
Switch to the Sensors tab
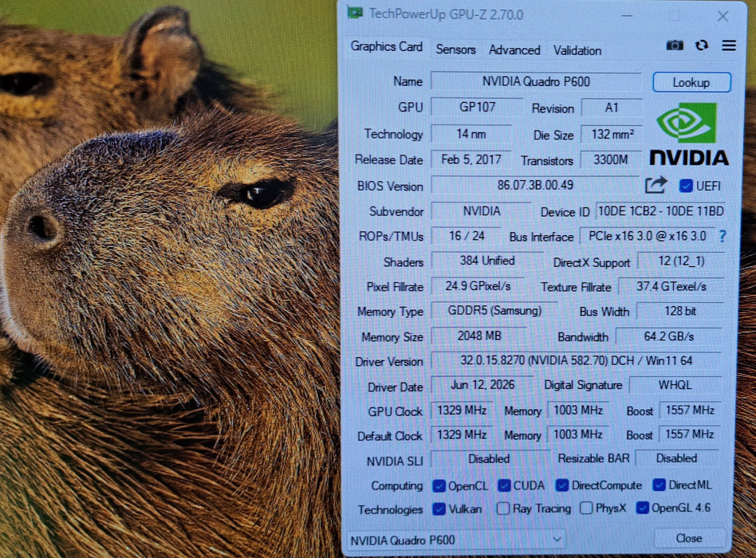(x=455, y=49)
